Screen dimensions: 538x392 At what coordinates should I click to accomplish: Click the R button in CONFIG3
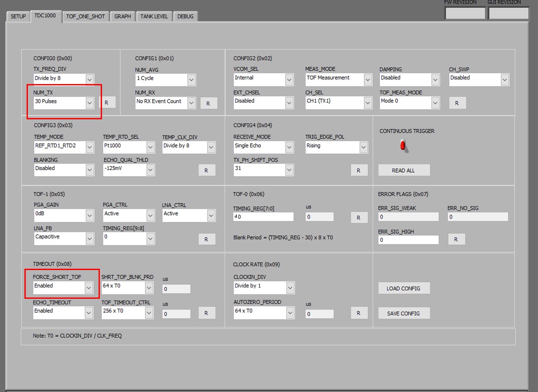(207, 170)
